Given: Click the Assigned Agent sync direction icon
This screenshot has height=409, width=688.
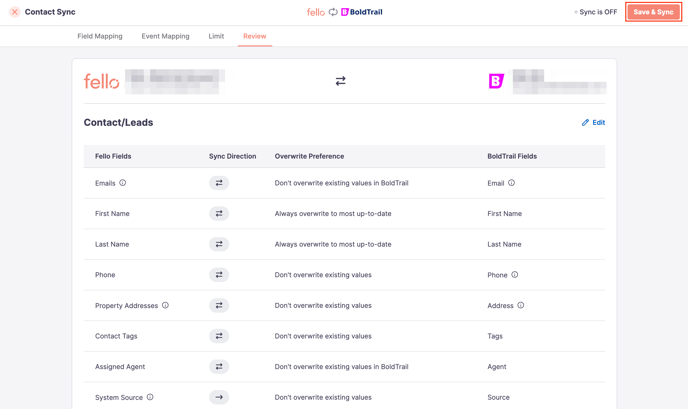Looking at the screenshot, I should [x=219, y=366].
